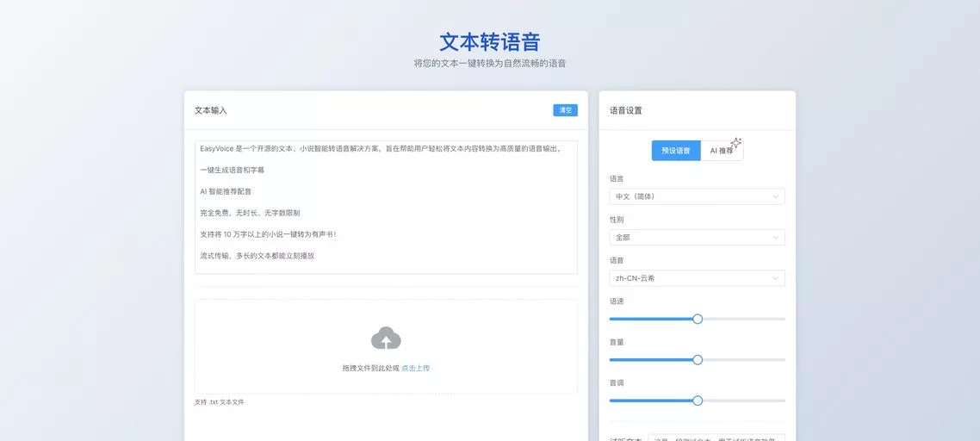Click the 音调 slider handle
This screenshot has height=441, width=980.
(x=698, y=401)
